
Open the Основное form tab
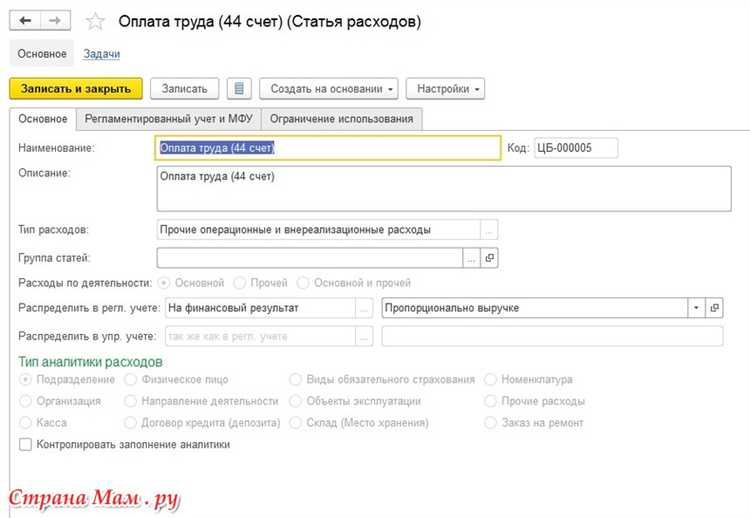point(43,119)
